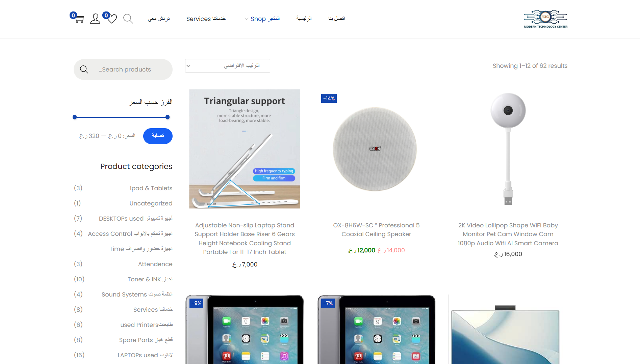This screenshot has height=364, width=640.
Task: Open Ipad & Tablets category
Action: (151, 188)
